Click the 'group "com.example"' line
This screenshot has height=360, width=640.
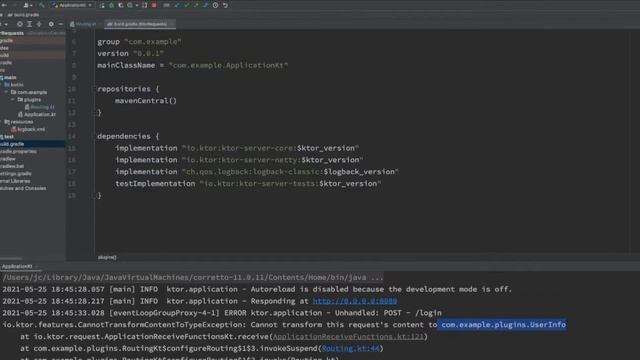[139, 42]
